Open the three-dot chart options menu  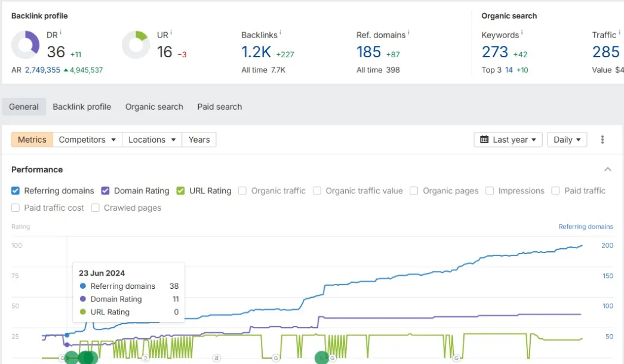tap(602, 140)
